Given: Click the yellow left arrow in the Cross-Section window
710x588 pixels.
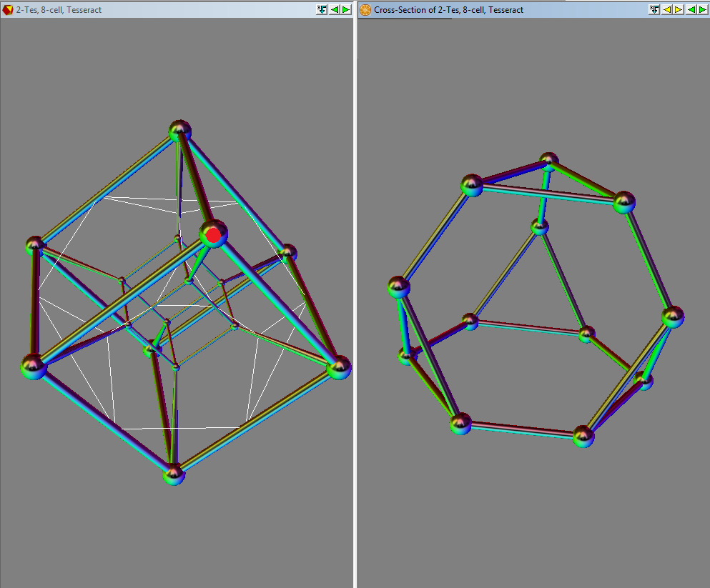Looking at the screenshot, I should click(x=667, y=9).
